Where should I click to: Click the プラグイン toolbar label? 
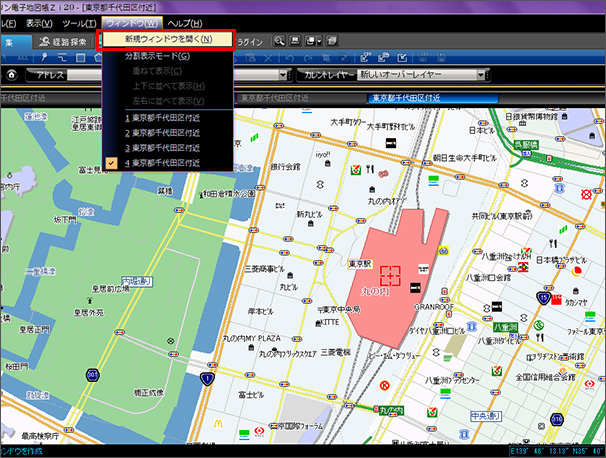(249, 42)
